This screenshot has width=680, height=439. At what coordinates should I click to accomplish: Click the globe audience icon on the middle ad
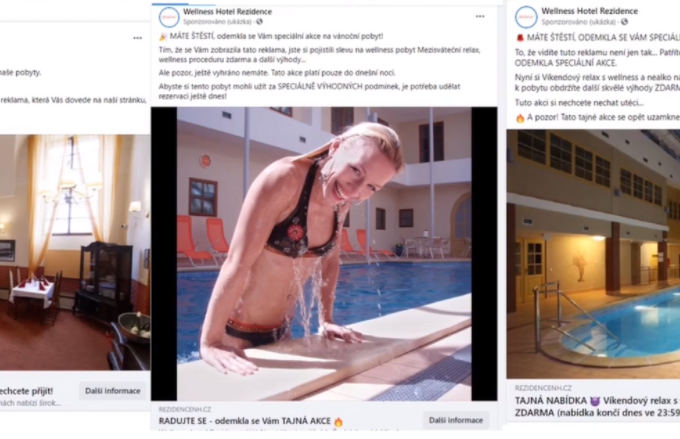pos(259,22)
